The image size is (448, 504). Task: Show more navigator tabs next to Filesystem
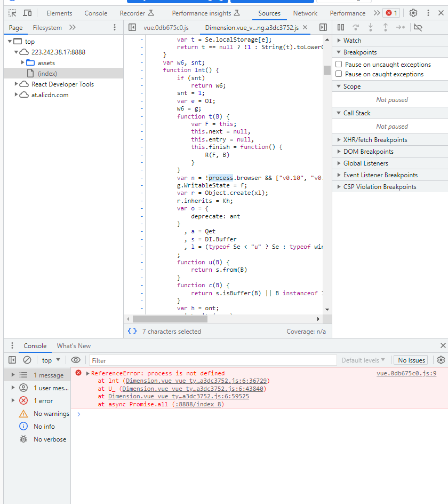coord(72,27)
